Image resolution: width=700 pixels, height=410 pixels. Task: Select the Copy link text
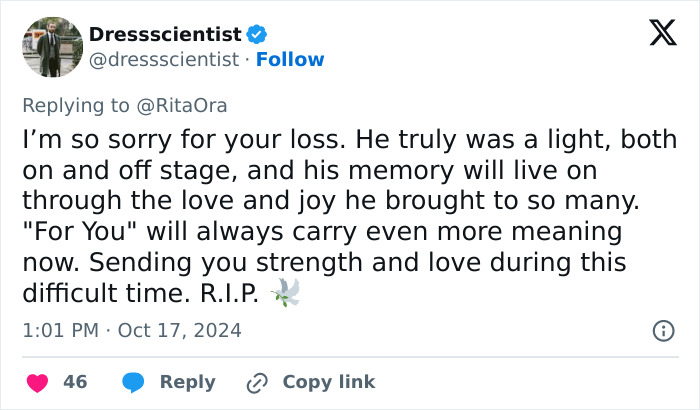coord(329,382)
